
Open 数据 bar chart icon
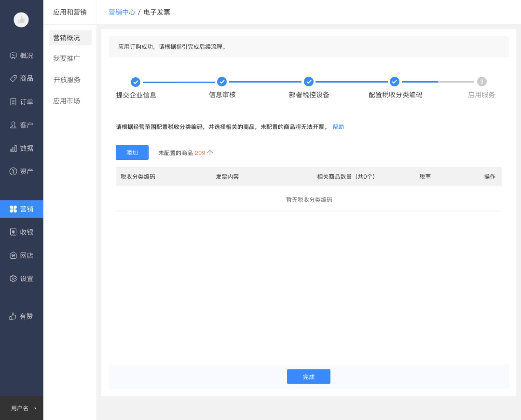point(13,148)
